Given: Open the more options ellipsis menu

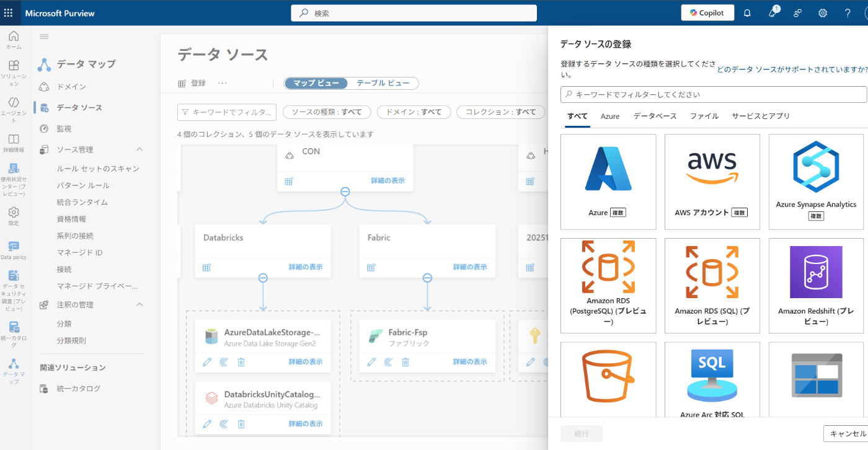Looking at the screenshot, I should [x=223, y=83].
